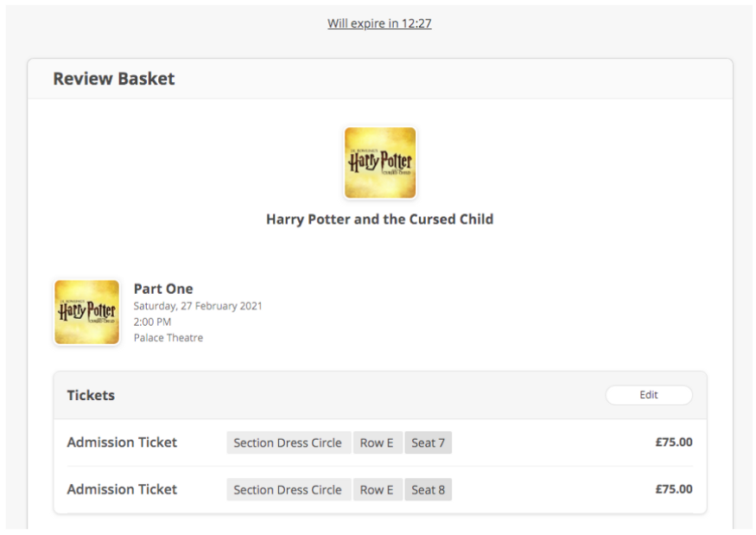Click the Row E tag beside Seat 7
The width and height of the screenshot is (756, 535).
coord(377,443)
